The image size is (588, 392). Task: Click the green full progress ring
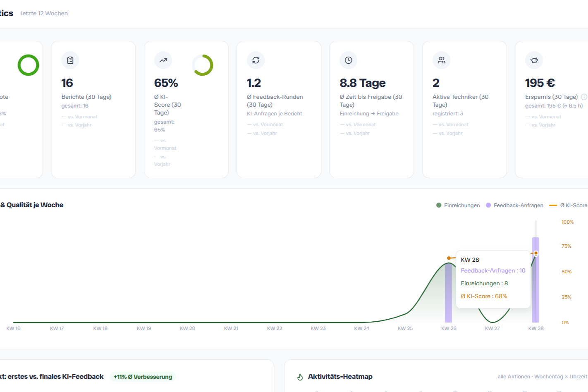(x=29, y=65)
